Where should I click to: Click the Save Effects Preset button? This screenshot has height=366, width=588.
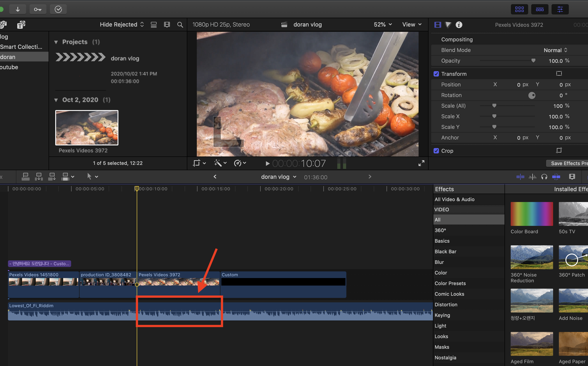[x=567, y=163]
